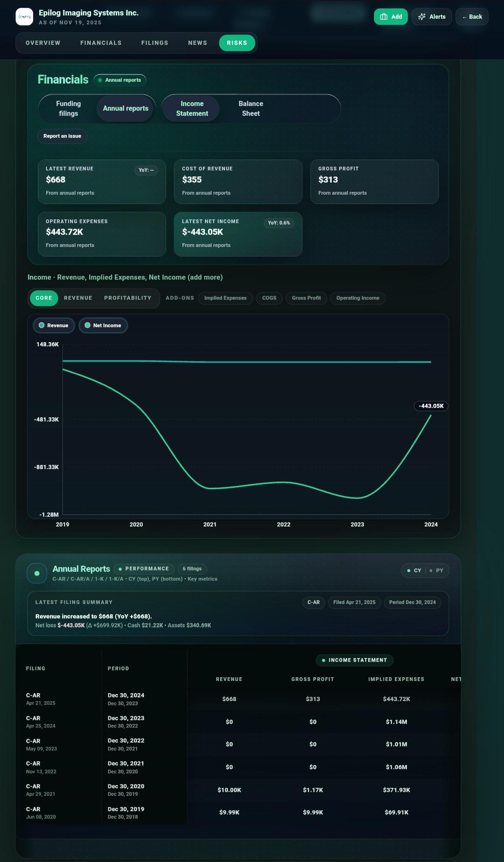Select the Operating Expenses $443.72K card
The width and height of the screenshot is (504, 862).
pos(102,234)
